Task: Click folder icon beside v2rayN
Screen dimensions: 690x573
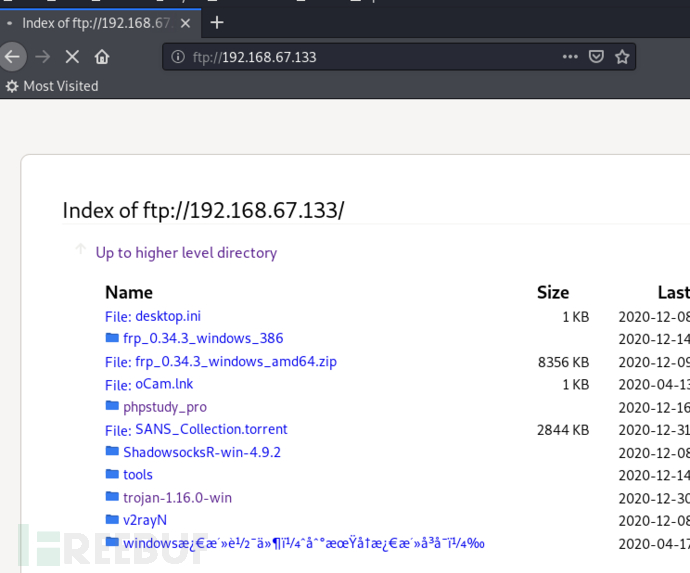Action: pyautogui.click(x=112, y=519)
